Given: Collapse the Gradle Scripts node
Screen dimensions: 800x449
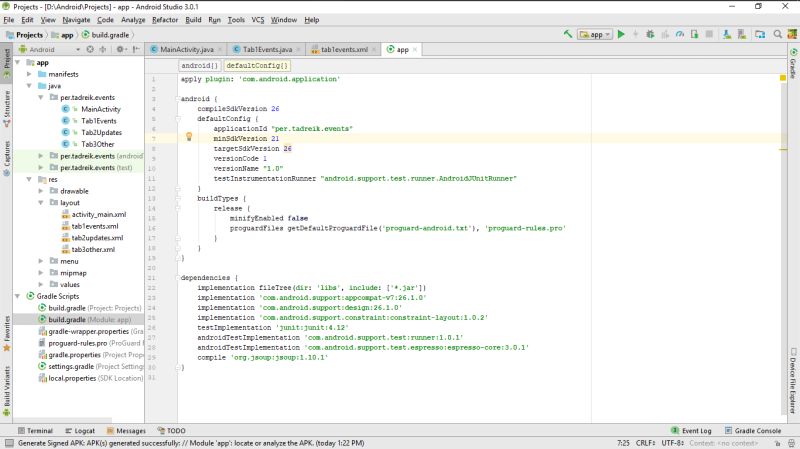Looking at the screenshot, I should [x=18, y=296].
